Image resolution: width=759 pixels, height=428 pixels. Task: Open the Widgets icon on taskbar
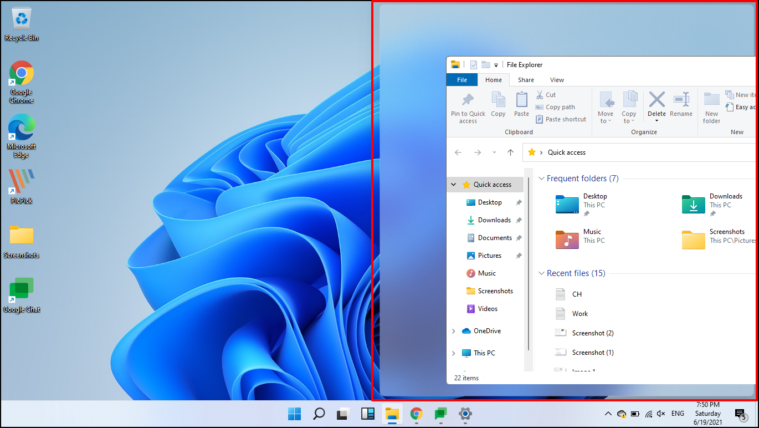367,414
